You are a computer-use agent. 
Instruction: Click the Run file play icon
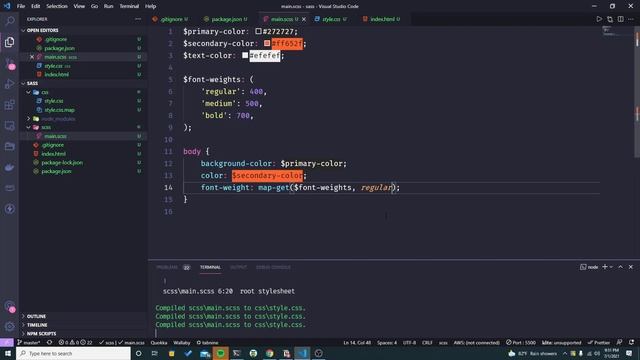pos(599,19)
